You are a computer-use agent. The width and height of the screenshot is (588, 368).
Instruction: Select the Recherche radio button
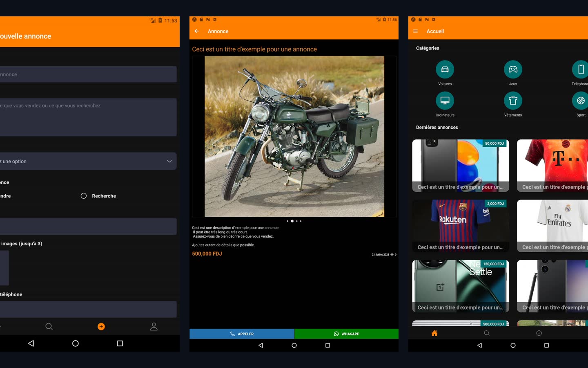84,196
